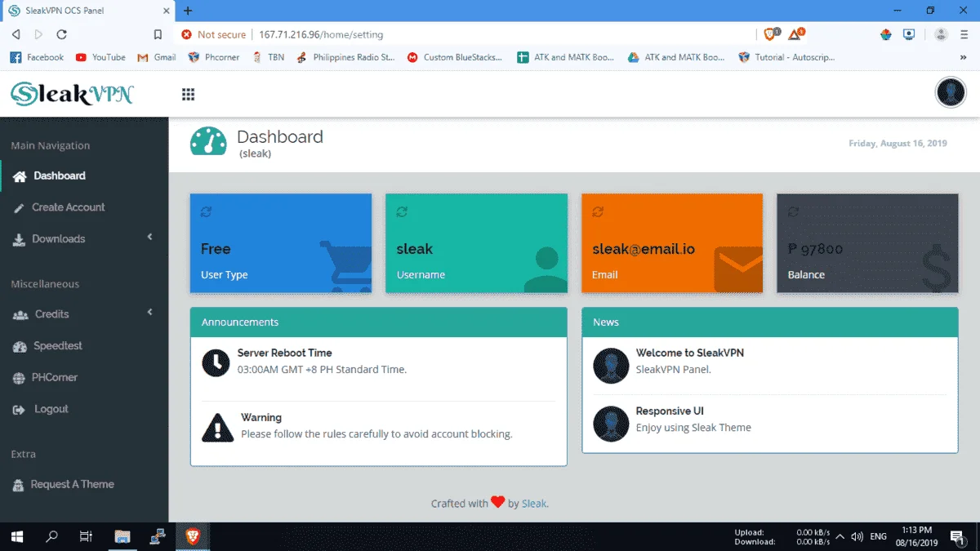This screenshot has width=980, height=551.
Task: Open the grid apps menu icon
Action: [188, 95]
